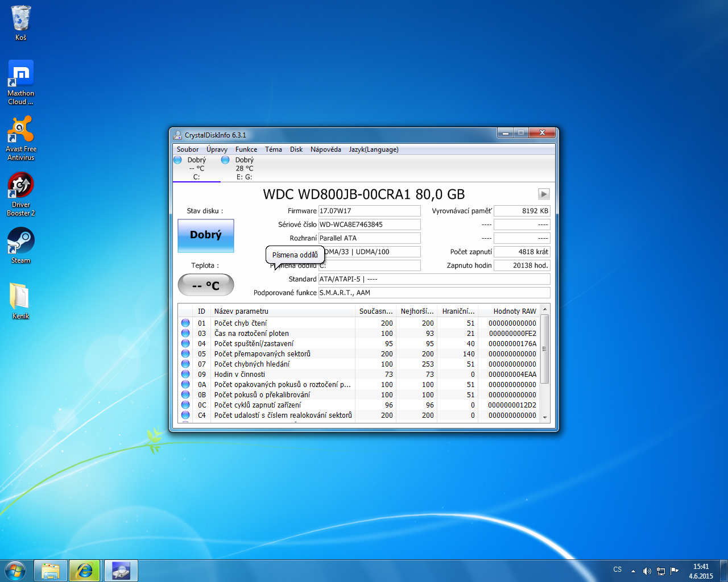Click the SMART list scroll down arrow

click(x=545, y=417)
